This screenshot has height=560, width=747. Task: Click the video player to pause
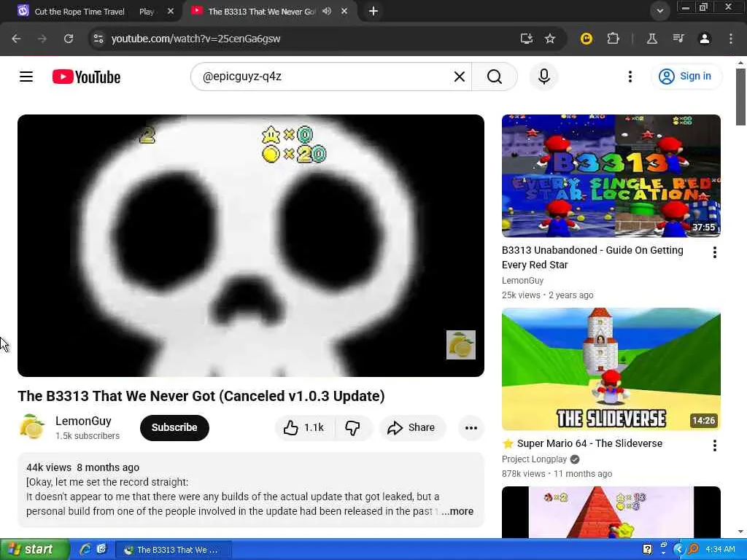tap(251, 246)
